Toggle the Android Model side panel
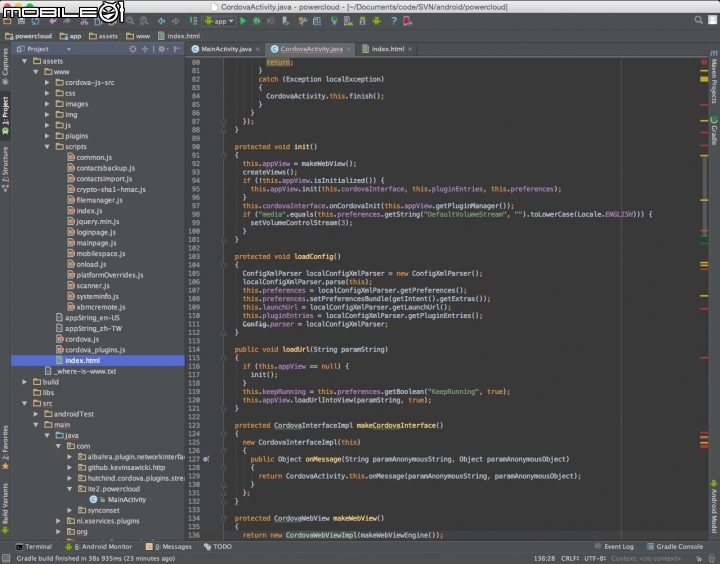Screen dimensions: 720x564 [714, 507]
